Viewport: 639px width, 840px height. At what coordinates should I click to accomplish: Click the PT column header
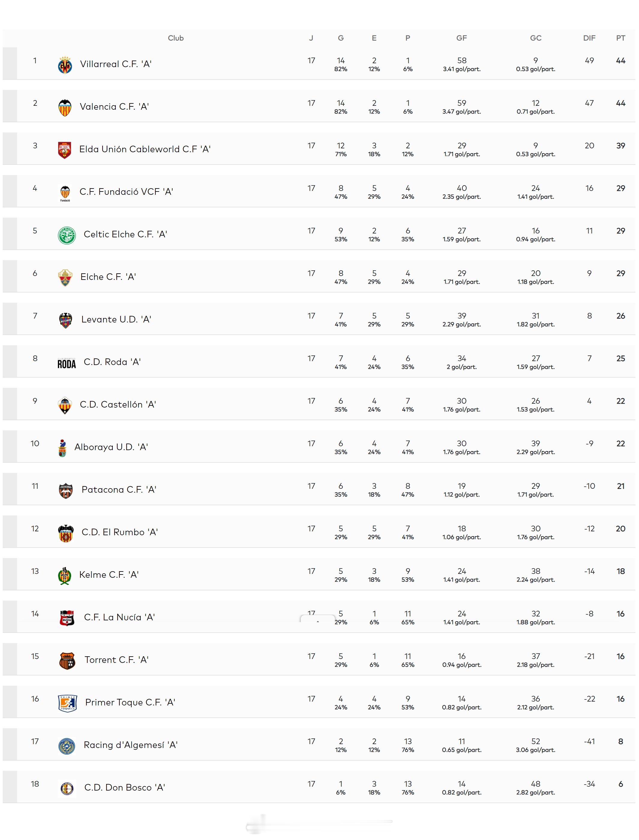pos(620,38)
